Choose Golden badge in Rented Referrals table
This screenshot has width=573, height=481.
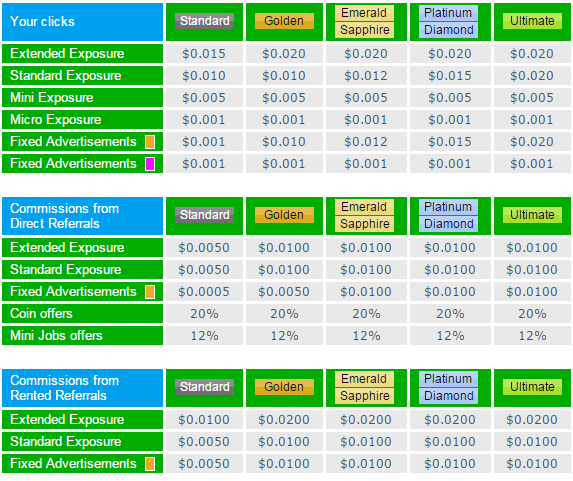[x=284, y=387]
